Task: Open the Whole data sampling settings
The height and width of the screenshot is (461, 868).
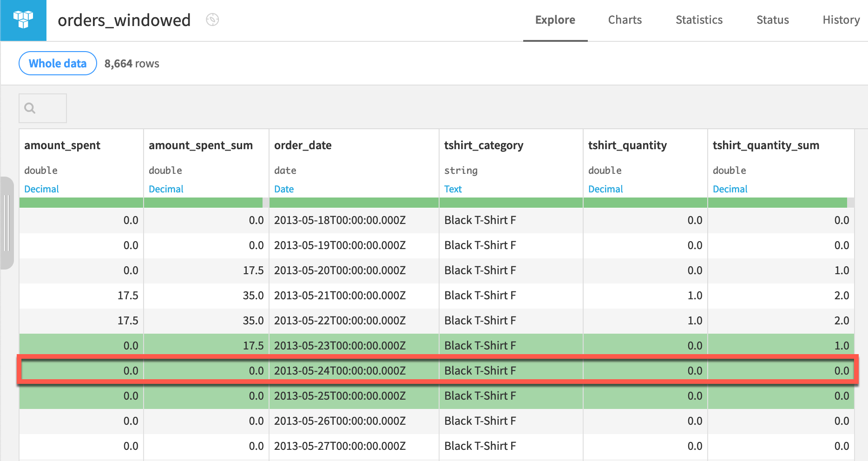Action: 57,63
